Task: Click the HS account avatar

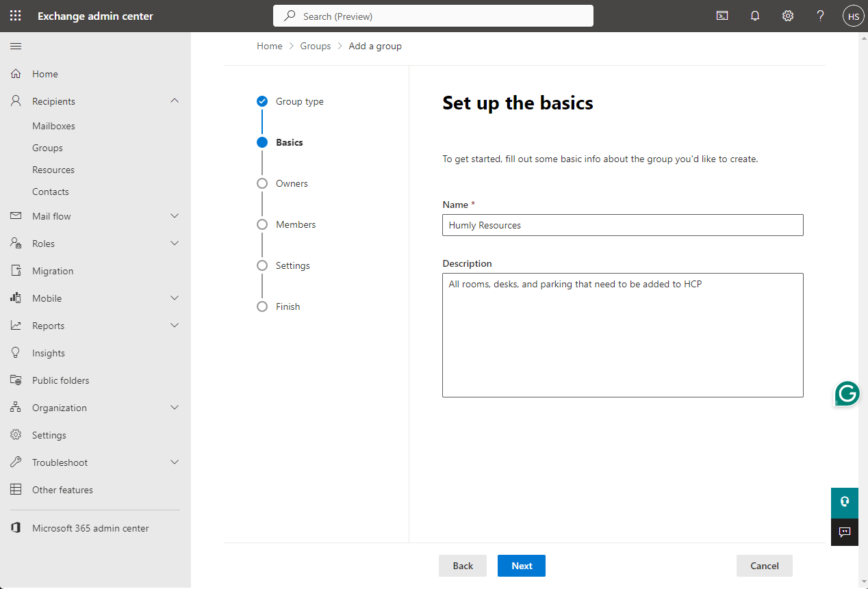Action: tap(852, 15)
